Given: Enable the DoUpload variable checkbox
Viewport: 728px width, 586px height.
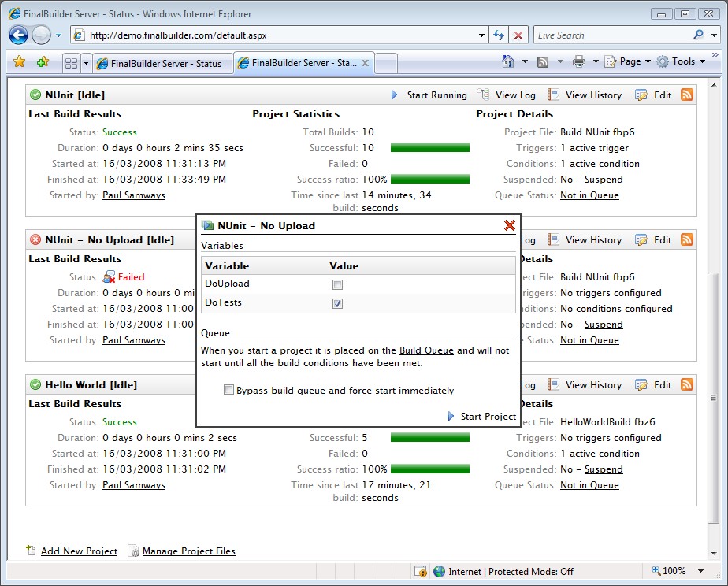Looking at the screenshot, I should point(337,284).
